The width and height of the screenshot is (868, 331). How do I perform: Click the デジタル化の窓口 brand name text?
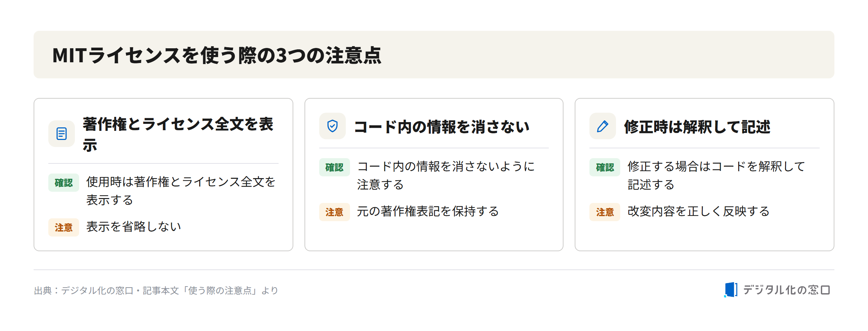786,290
